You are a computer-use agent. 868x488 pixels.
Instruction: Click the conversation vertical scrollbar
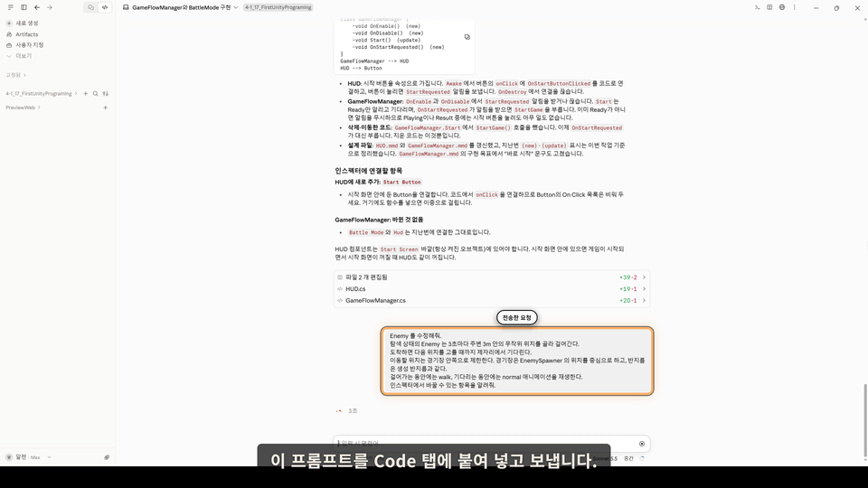pos(864,420)
